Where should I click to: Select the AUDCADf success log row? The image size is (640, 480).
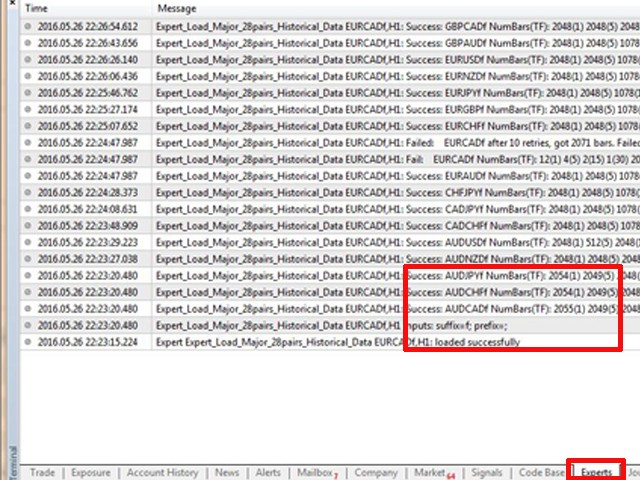(330, 309)
